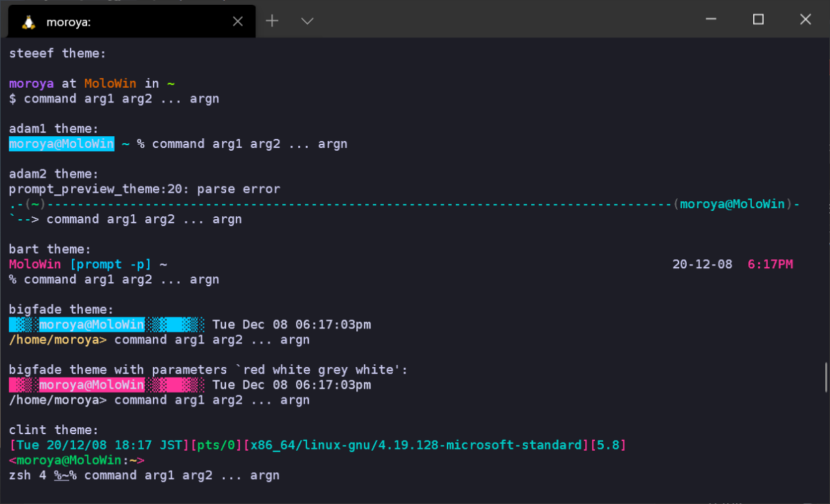Open a new tab with the plus icon
The width and height of the screenshot is (830, 504).
273,21
